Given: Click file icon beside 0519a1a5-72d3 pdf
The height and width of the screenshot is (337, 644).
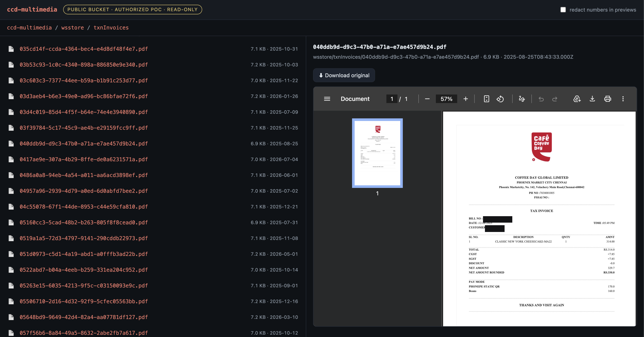Looking at the screenshot, I should coord(11,238).
